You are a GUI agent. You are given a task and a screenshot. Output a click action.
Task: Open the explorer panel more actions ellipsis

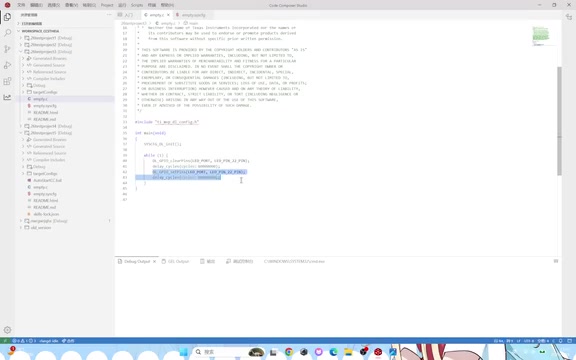[109, 15]
